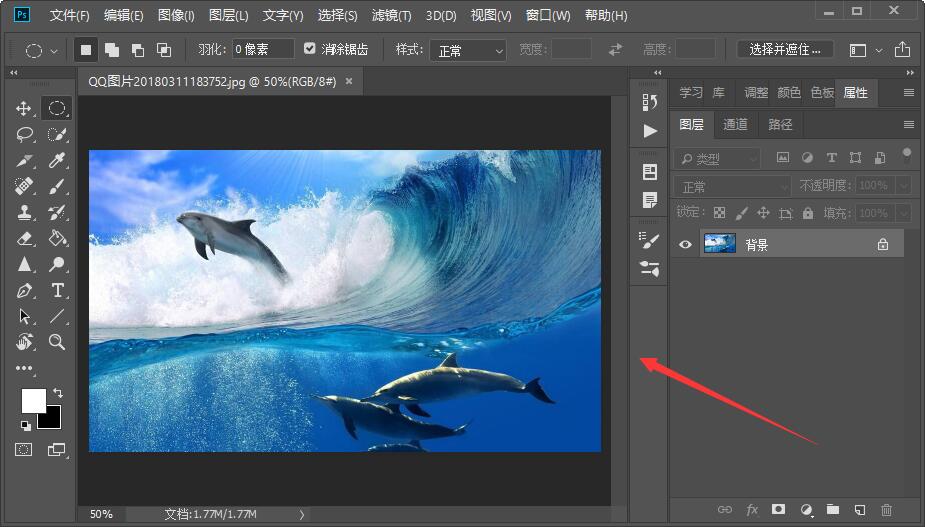
Task: Select the Brush tool
Action: click(x=57, y=186)
